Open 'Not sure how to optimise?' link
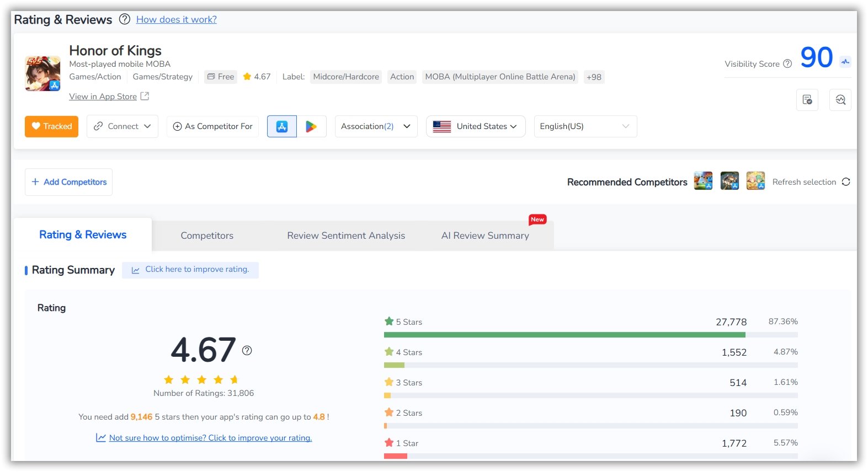The width and height of the screenshot is (868, 472). point(211,438)
